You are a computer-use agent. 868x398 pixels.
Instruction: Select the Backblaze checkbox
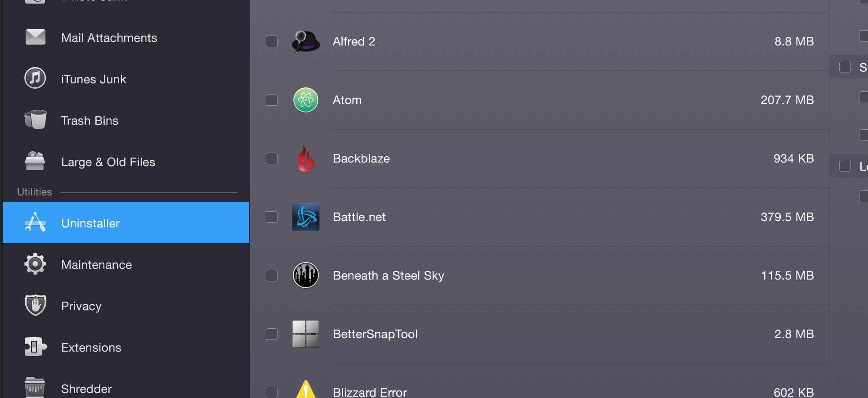tap(272, 158)
